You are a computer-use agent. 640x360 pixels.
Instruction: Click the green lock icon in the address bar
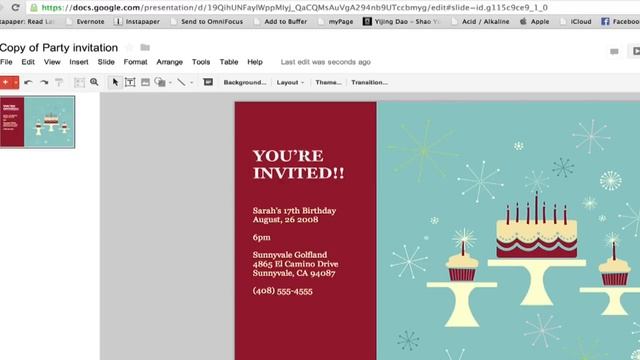(x=34, y=8)
